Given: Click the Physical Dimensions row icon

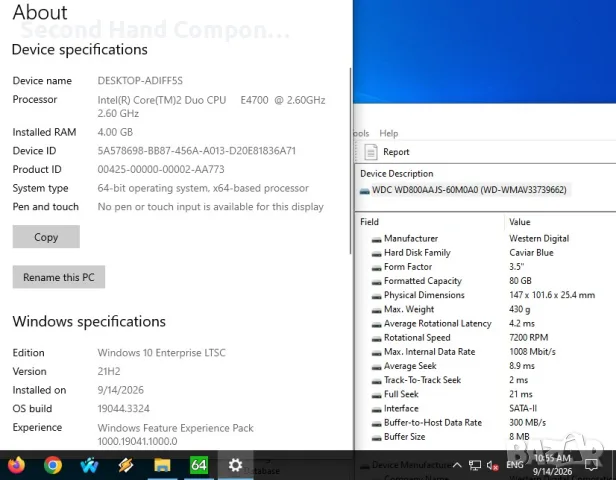Looking at the screenshot, I should click(376, 296).
